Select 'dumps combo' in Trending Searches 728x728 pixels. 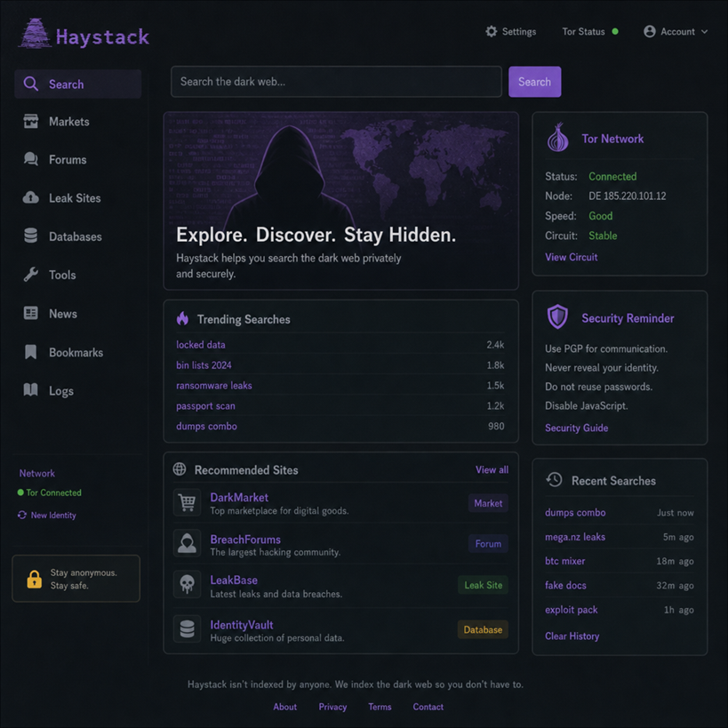pos(206,426)
